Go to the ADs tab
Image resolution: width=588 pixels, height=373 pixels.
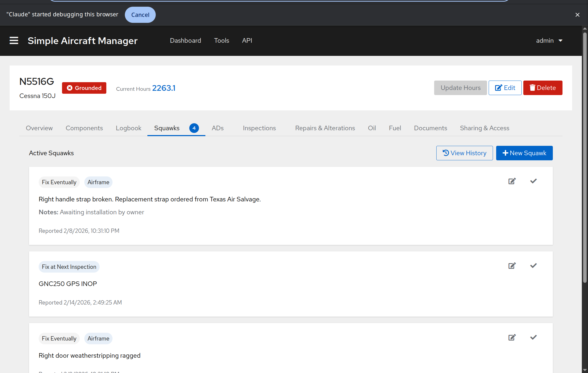(x=217, y=128)
